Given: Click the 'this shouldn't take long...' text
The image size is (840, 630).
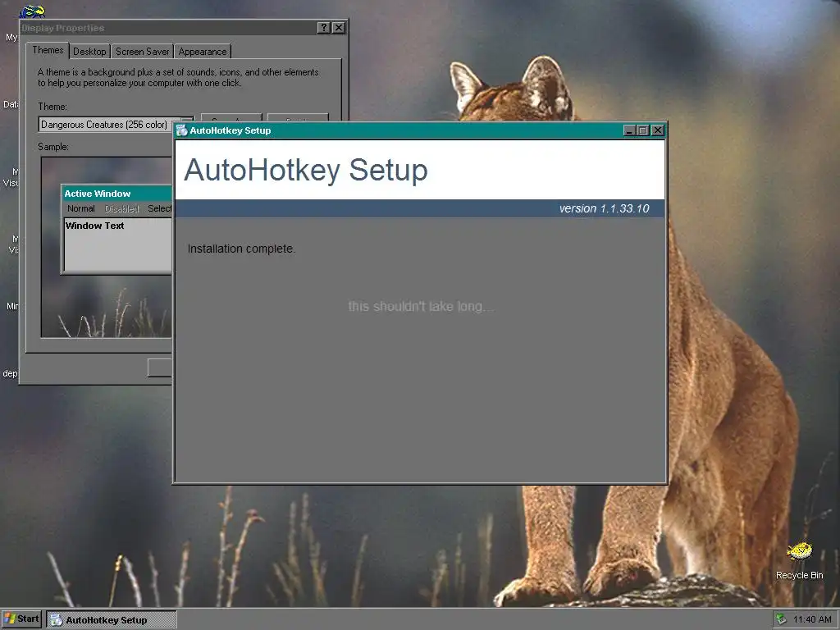Looking at the screenshot, I should (421, 307).
